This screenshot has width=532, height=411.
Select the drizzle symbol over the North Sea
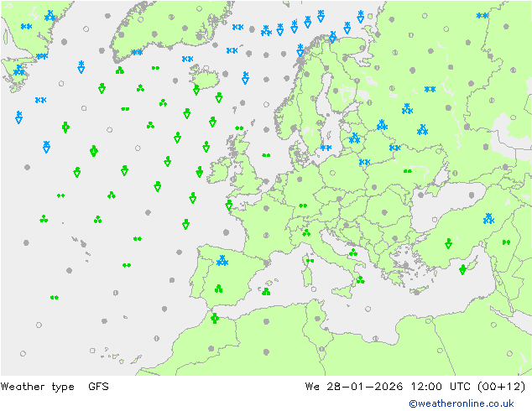pos(266,155)
